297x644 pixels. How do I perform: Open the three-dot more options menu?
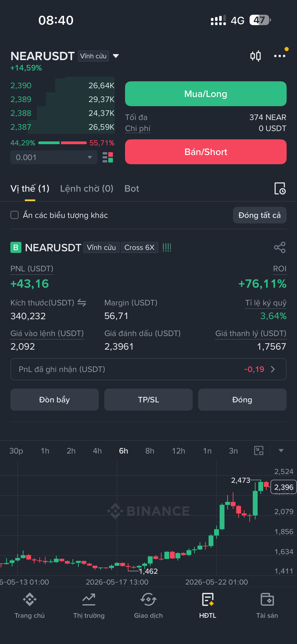280,56
